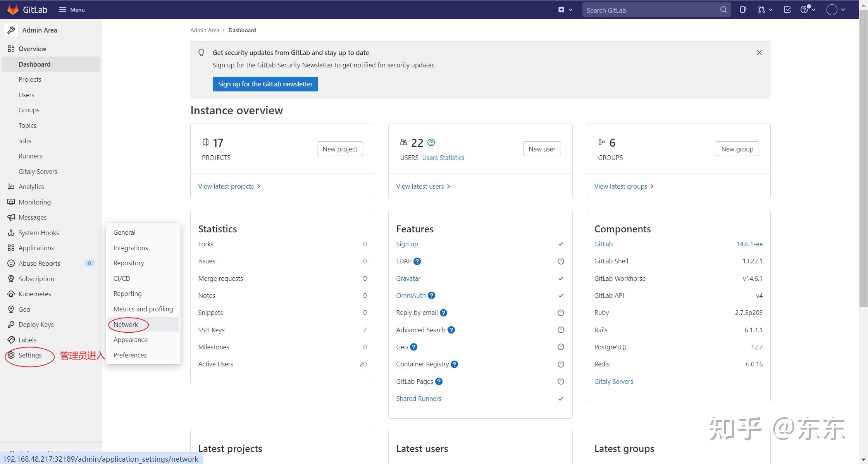Open the create new item plus icon
This screenshot has height=464, width=868.
[561, 9]
